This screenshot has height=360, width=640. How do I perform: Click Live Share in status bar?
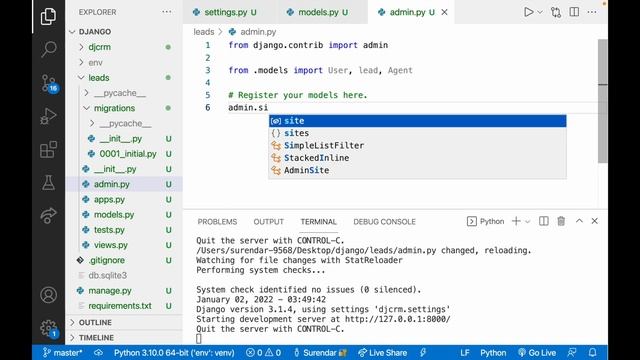(x=382, y=353)
